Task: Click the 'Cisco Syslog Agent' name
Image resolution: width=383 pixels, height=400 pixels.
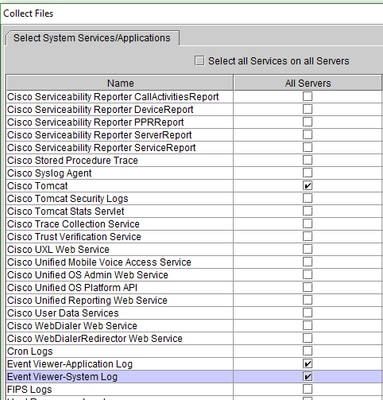Action: point(49,173)
